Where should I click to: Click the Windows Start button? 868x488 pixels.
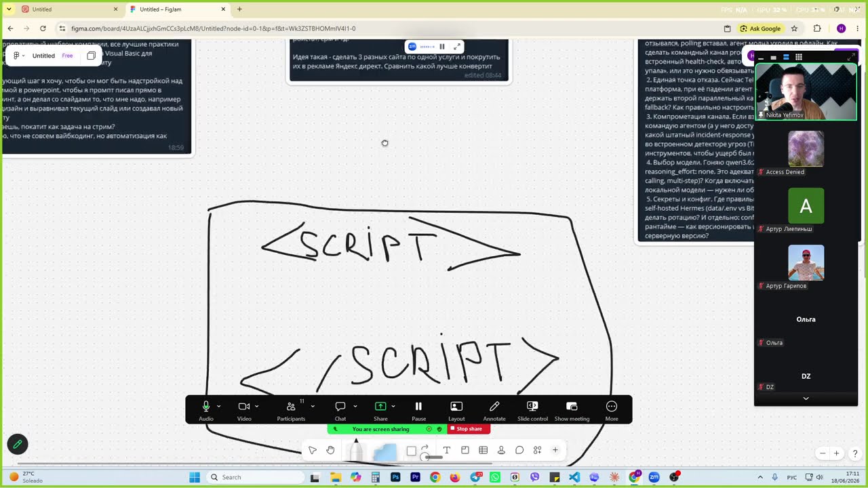195,477
